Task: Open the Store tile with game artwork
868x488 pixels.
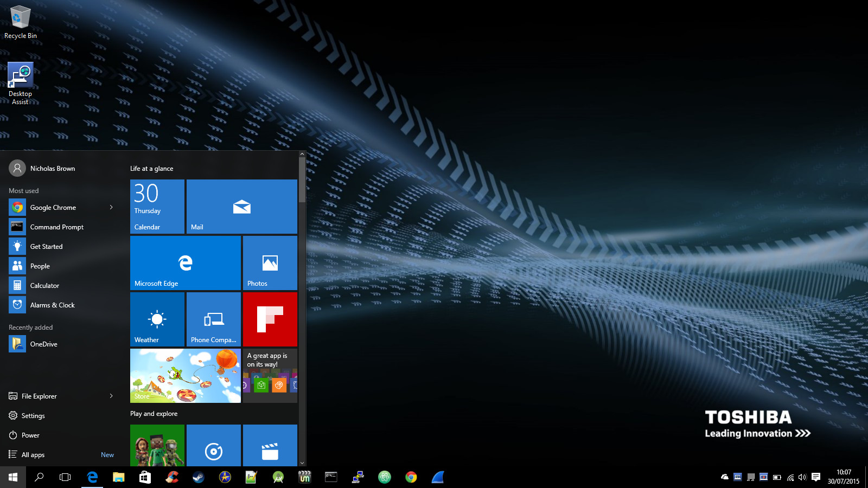Action: (x=185, y=376)
